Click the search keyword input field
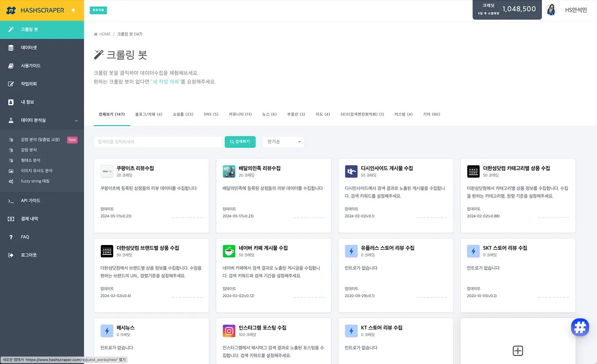597x364 pixels. tap(158, 142)
